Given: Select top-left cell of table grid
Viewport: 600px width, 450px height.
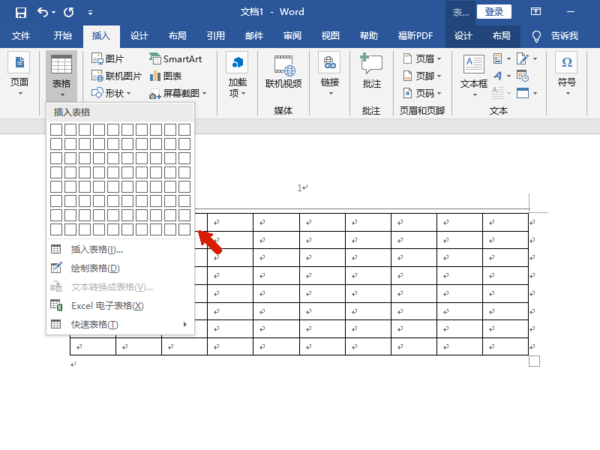Looking at the screenshot, I should pyautogui.click(x=56, y=129).
